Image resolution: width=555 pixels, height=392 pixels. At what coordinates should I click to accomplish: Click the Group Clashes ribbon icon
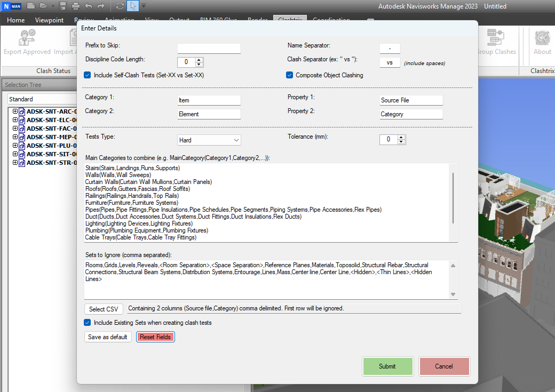(x=496, y=37)
